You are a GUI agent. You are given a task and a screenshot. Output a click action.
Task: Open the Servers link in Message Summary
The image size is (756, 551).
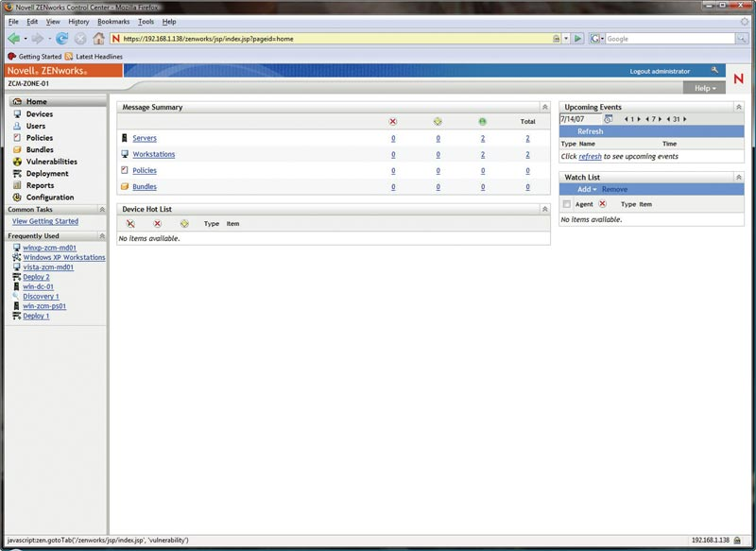pos(145,138)
